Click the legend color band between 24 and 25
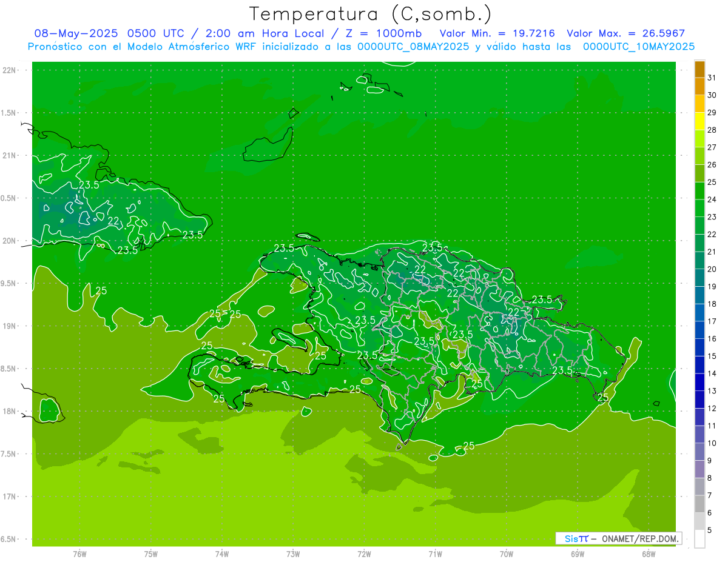Viewport: 728px width, 562px height. 699,191
